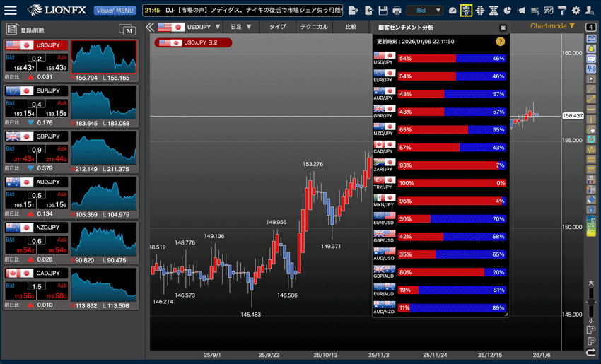Viewport: 601px width, 364px height.
Task: Toggle the M multi-window layout button
Action: coord(127,30)
